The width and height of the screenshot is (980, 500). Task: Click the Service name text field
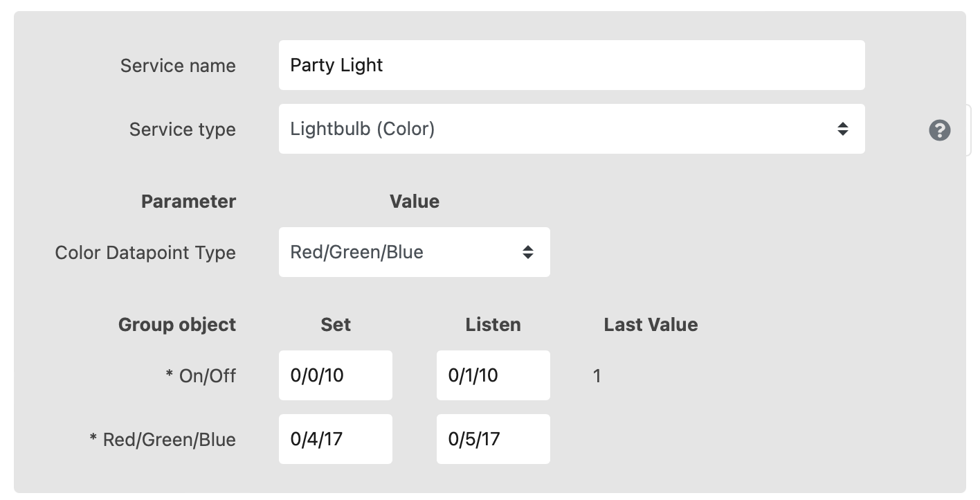pyautogui.click(x=571, y=65)
